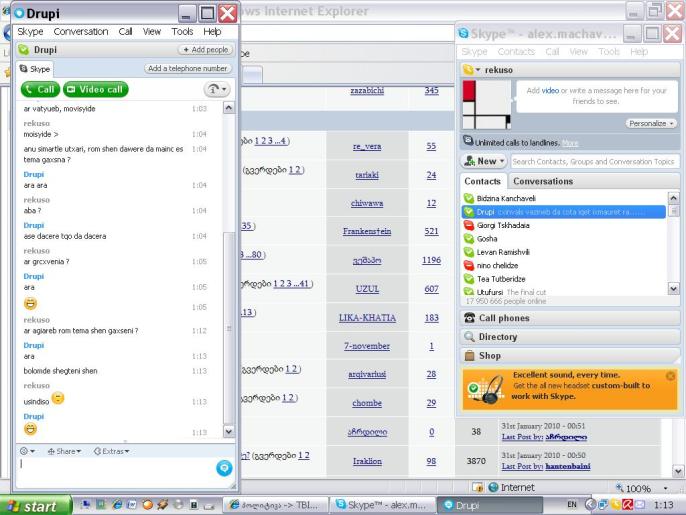Select contact Giorgi Tskhadaia
This screenshot has height=515, width=686.
click(564, 225)
